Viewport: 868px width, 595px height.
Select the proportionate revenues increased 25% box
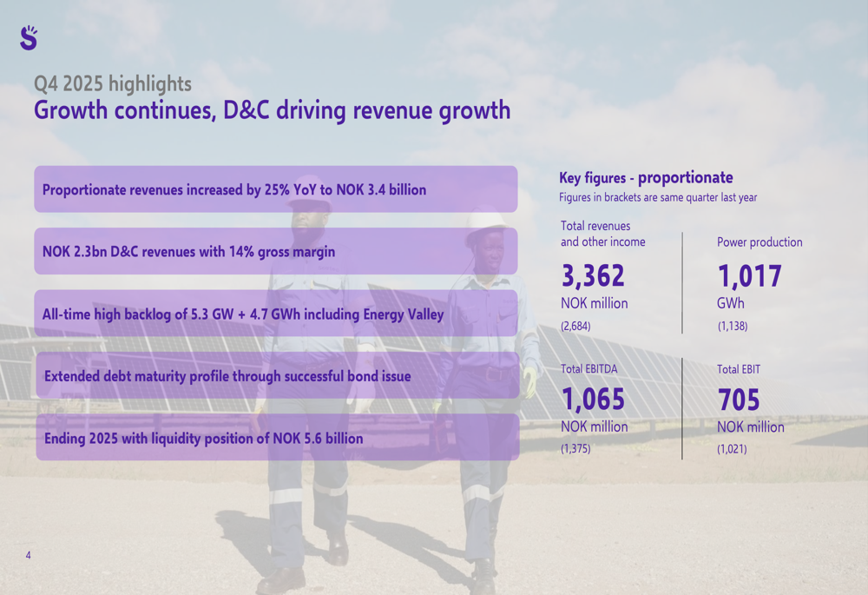pyautogui.click(x=275, y=189)
